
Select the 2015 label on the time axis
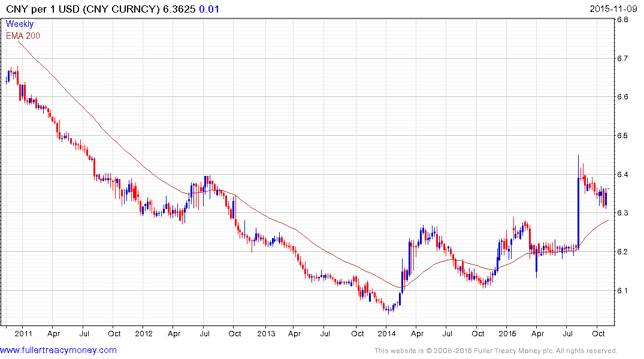click(x=507, y=333)
